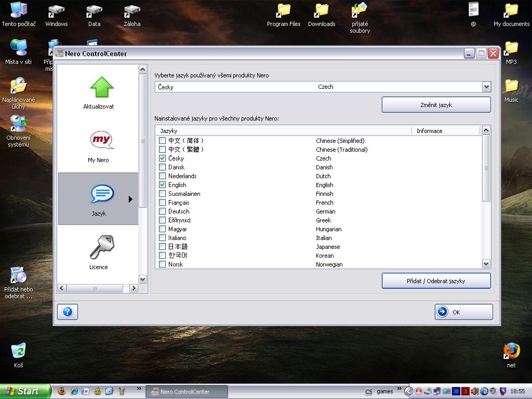Click the Safely Remove Hardware tray icon
This screenshot has height=399, width=532.
pos(428,392)
